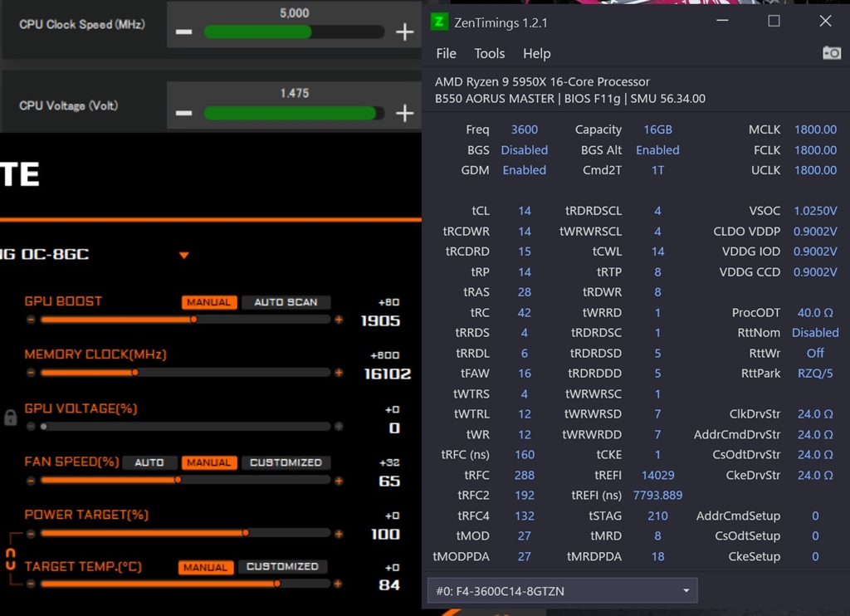Click the RttPark value RZQ/5
This screenshot has width=850, height=616.
coord(815,374)
